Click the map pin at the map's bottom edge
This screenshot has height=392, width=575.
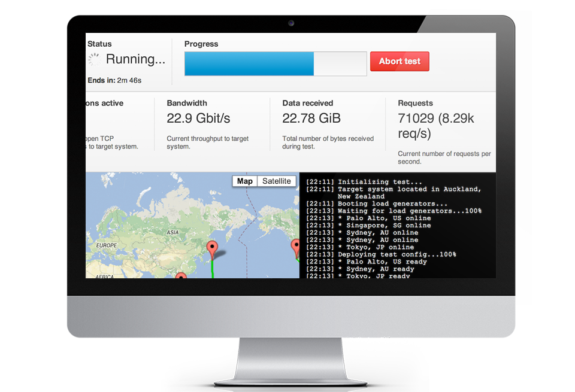pos(181,276)
